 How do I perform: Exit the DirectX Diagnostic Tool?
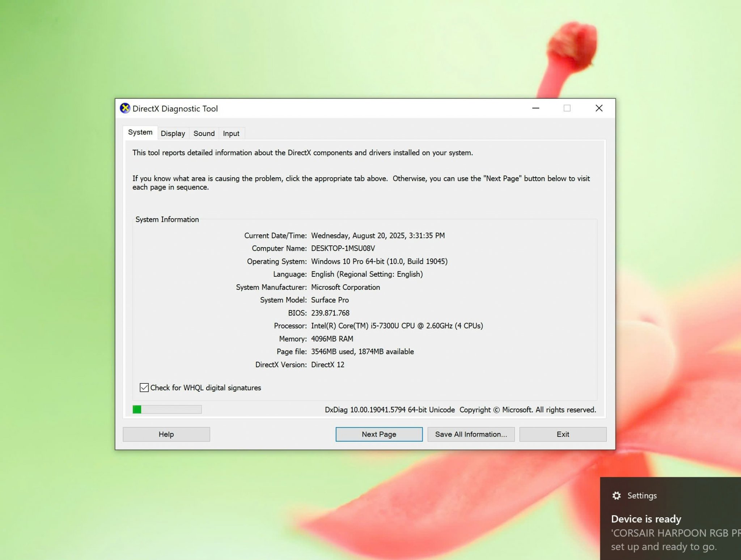[563, 434]
